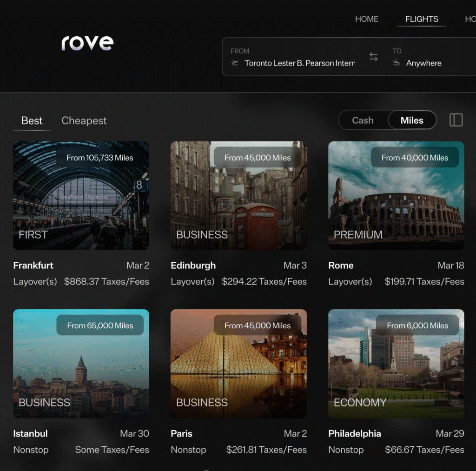Click the From 40,000 Miles badge on Rome
This screenshot has height=471, width=476.
[x=414, y=157]
